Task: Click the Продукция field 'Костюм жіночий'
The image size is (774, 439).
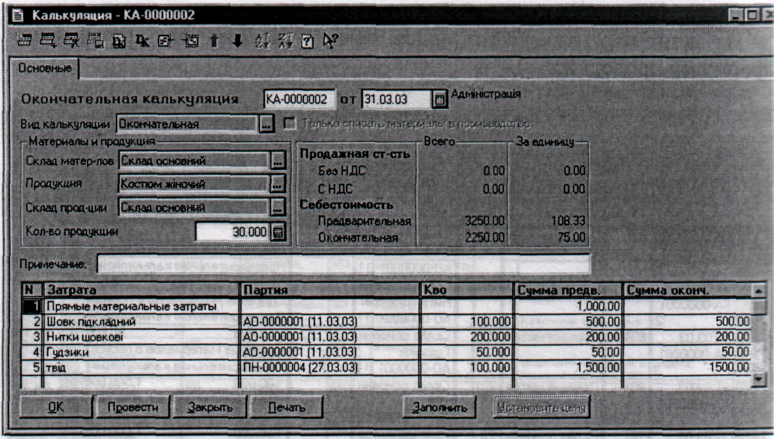Action: tap(194, 184)
